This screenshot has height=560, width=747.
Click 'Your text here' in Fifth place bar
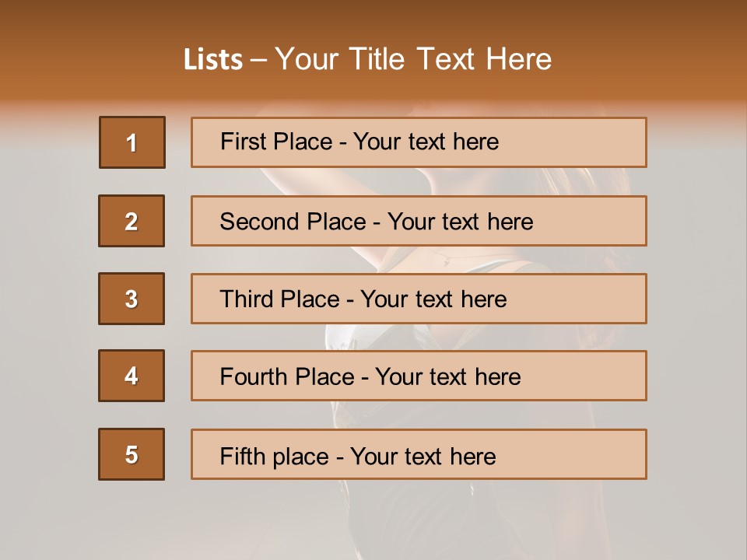coord(423,456)
